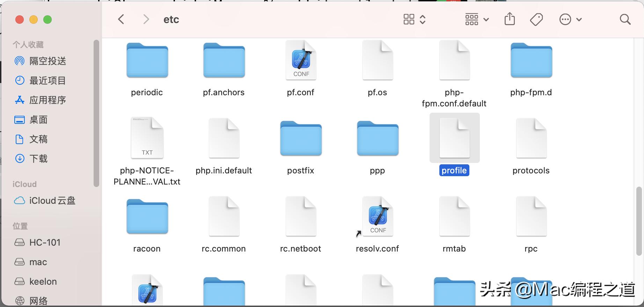Image resolution: width=644 pixels, height=307 pixels.
Task: Select the profile file icon
Action: click(454, 138)
